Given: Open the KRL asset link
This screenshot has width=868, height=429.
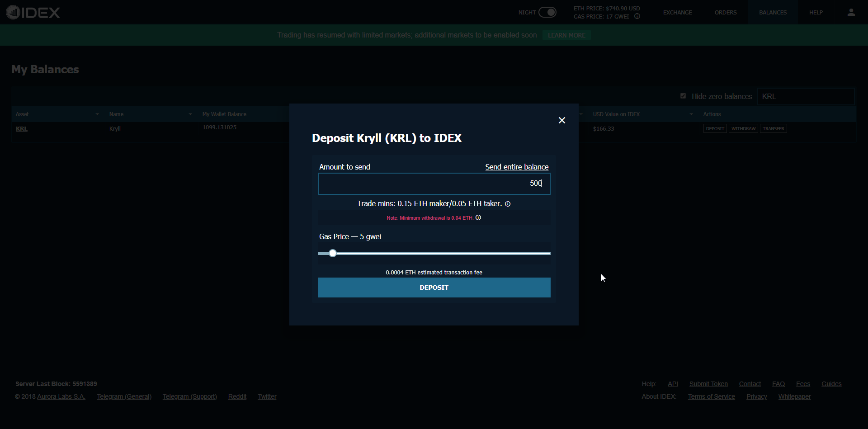Looking at the screenshot, I should 22,129.
